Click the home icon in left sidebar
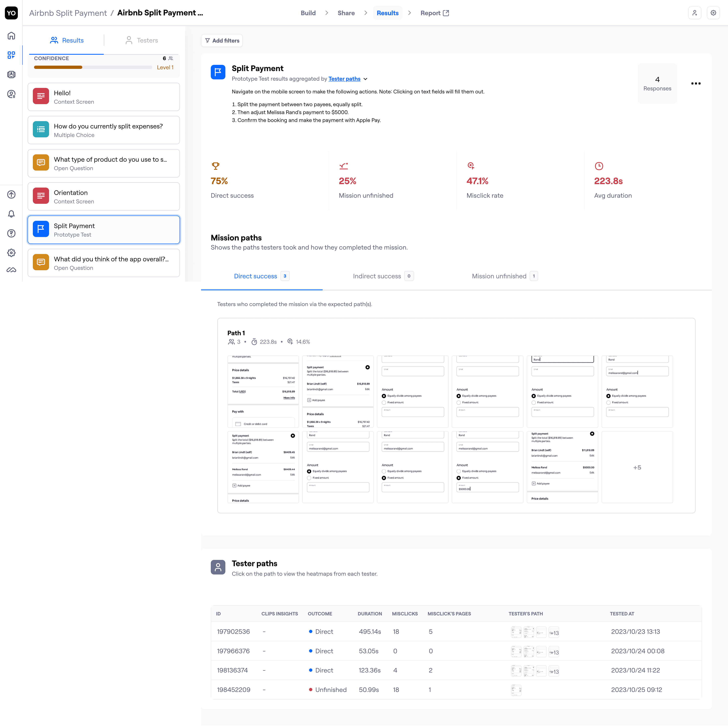 [11, 36]
